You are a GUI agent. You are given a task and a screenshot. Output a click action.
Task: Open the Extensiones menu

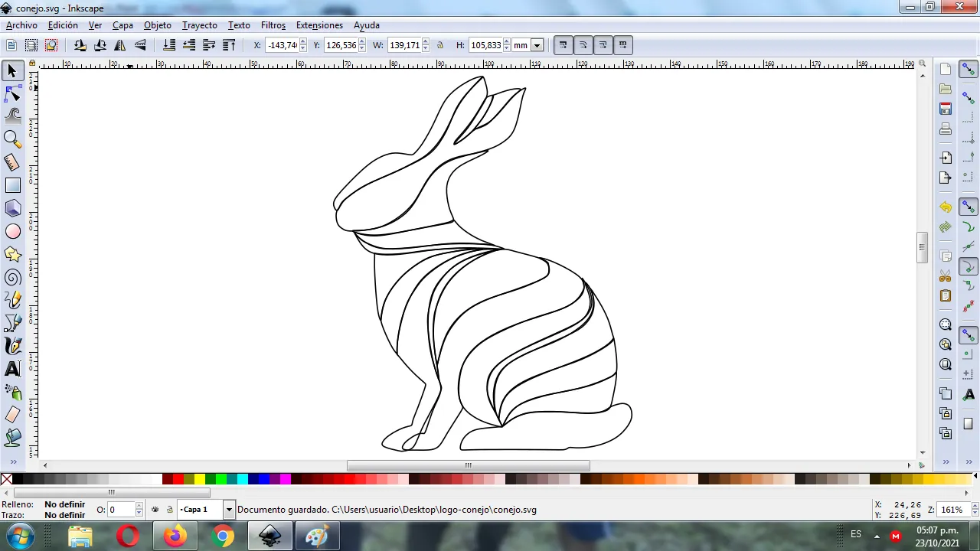pyautogui.click(x=319, y=25)
